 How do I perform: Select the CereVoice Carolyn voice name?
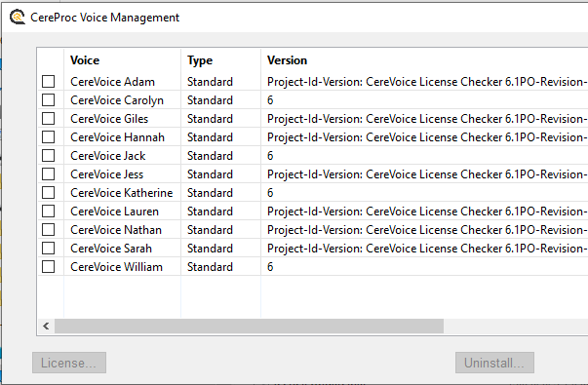pos(117,100)
